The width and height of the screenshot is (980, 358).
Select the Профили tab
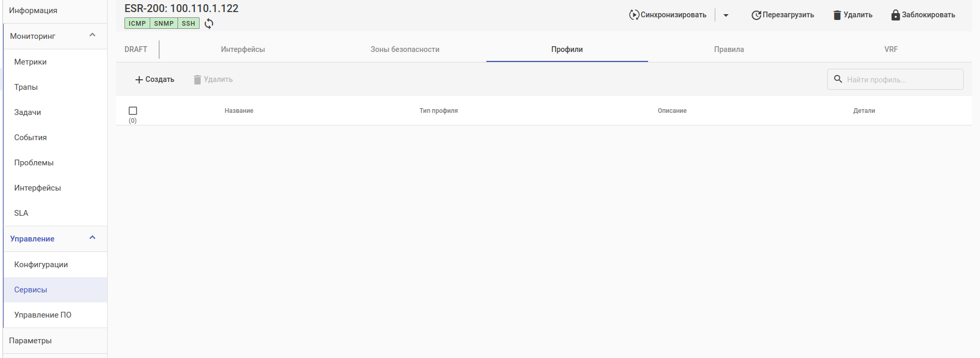[567, 49]
